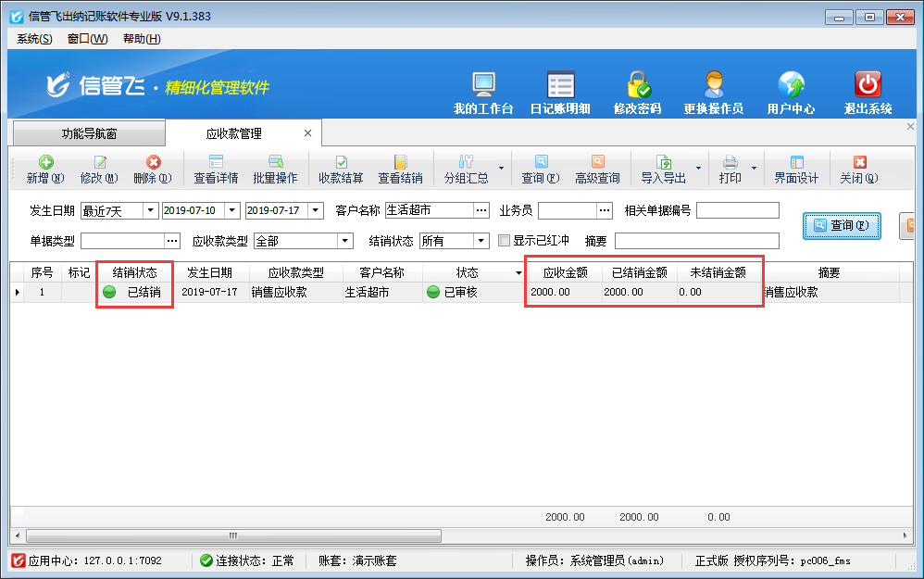Open 收款结算 payment settlement tool
This screenshot has width=924, height=579.
click(341, 169)
